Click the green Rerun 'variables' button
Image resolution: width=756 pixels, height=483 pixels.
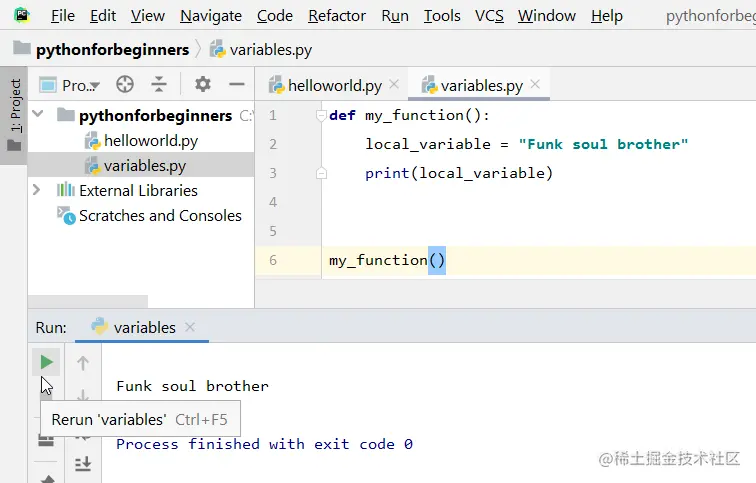[46, 362]
